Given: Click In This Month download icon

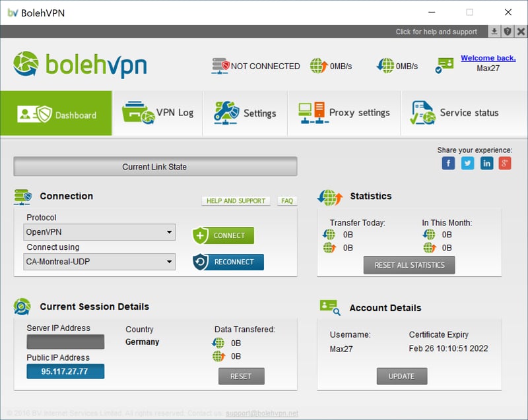Looking at the screenshot, I should [429, 234].
